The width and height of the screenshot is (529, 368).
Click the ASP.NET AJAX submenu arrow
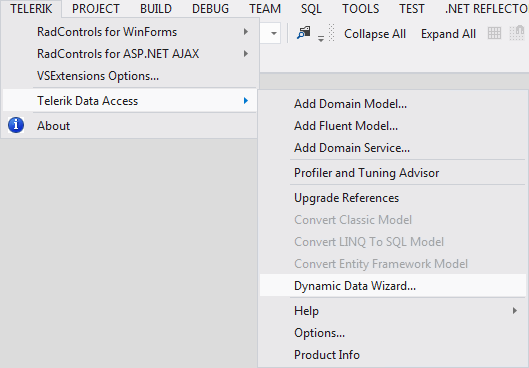[x=246, y=54]
